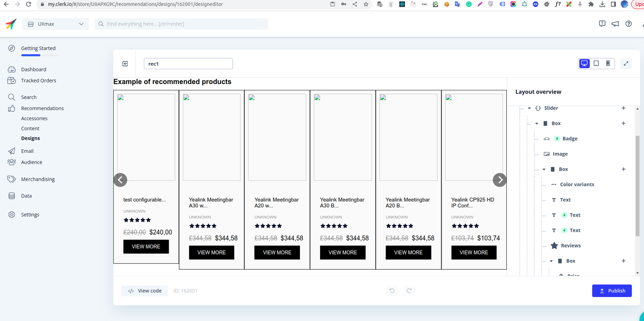The height and width of the screenshot is (321, 644).
Task: Open the announcements megaphone icon
Action: click(615, 24)
